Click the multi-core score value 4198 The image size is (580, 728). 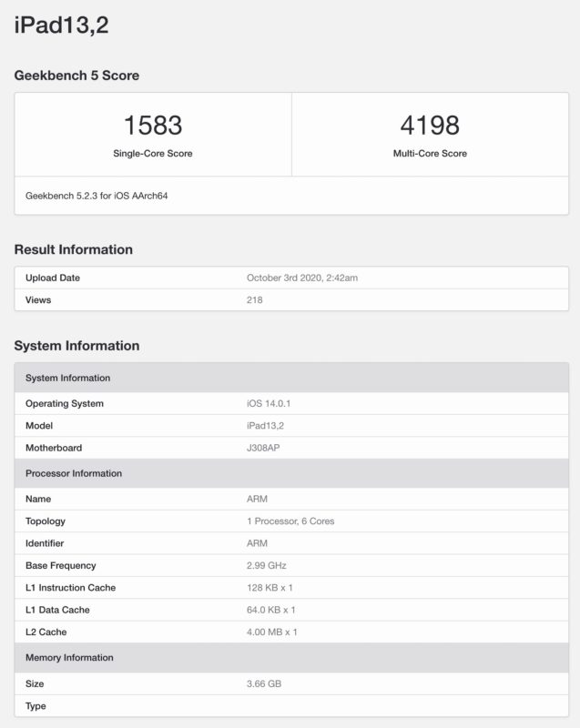(x=430, y=126)
